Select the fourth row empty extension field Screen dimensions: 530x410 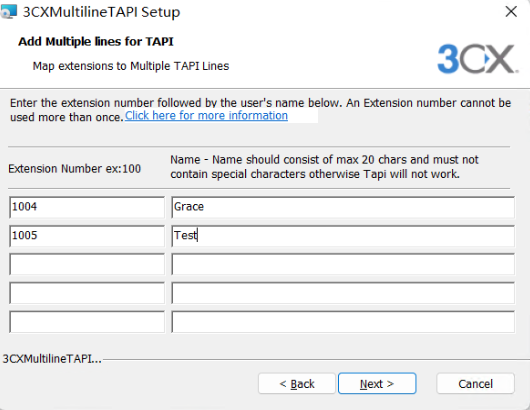point(87,293)
